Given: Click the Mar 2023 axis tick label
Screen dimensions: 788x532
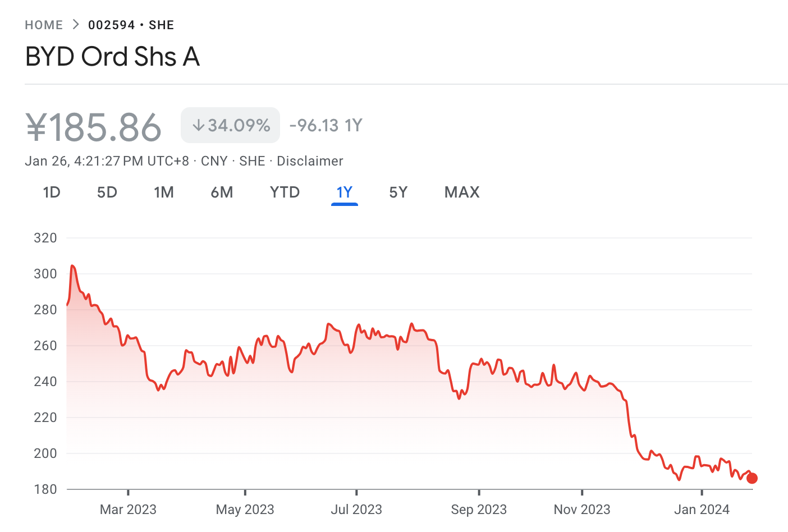Looking at the screenshot, I should coord(128,510).
